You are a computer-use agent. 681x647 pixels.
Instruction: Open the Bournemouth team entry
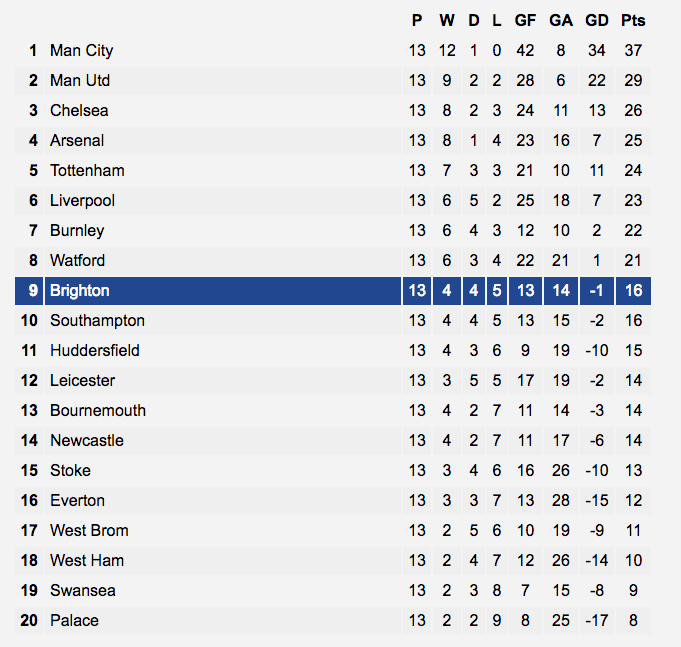pyautogui.click(x=98, y=410)
